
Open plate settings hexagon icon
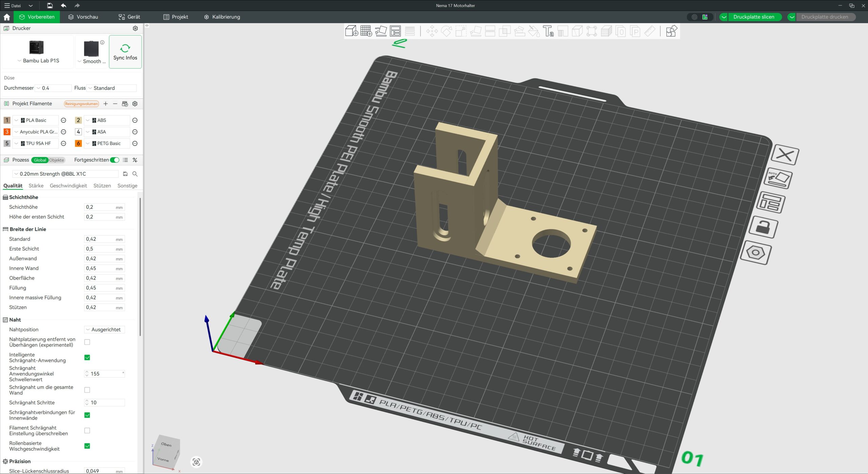coord(755,253)
